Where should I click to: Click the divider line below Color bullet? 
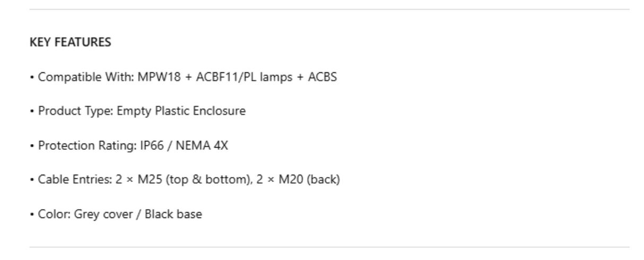329,247
